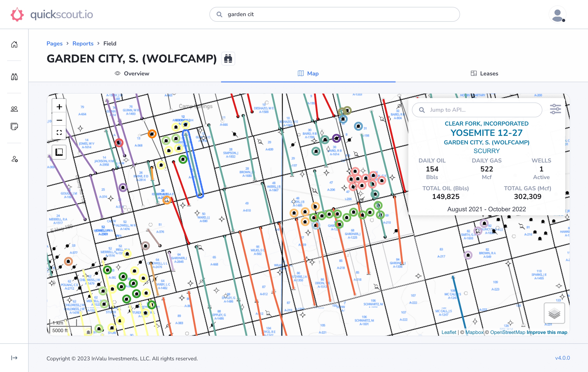Open the people group icon in sidebar

tap(14, 109)
